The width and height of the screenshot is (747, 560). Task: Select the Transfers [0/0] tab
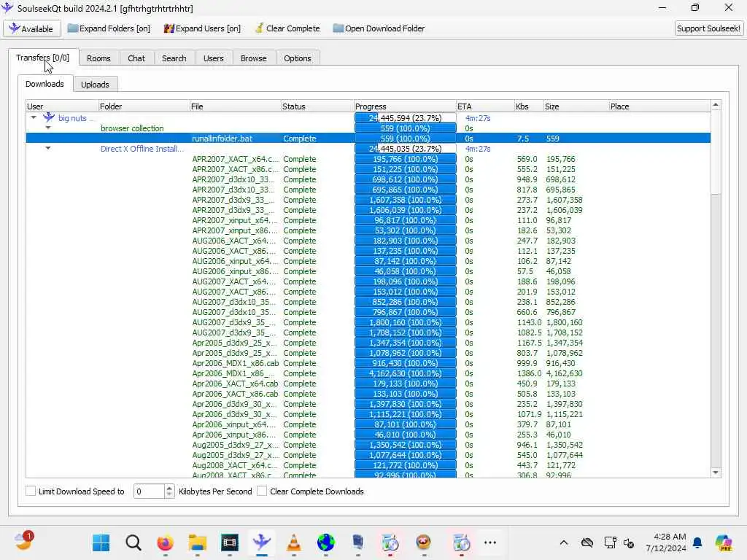point(42,57)
